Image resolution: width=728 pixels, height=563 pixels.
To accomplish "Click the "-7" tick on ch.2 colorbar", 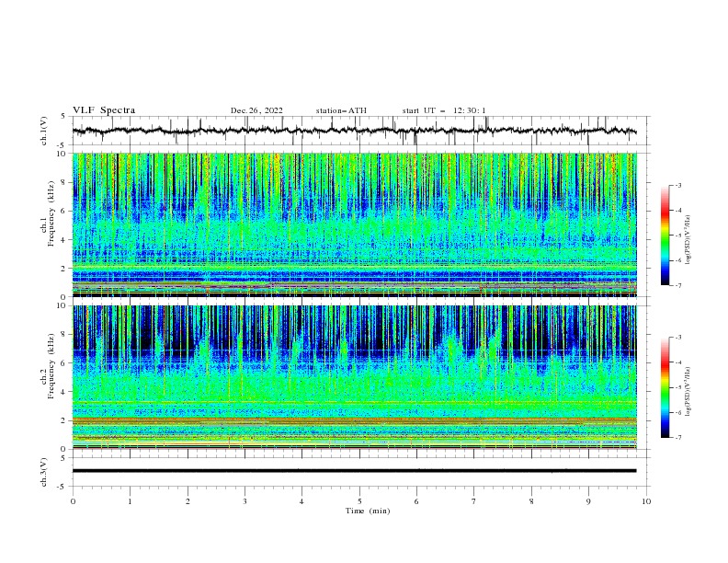I will pos(677,437).
